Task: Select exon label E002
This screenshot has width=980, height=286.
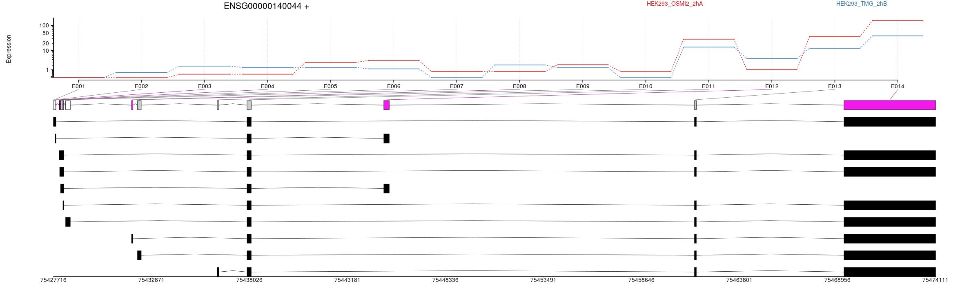Action: point(141,86)
